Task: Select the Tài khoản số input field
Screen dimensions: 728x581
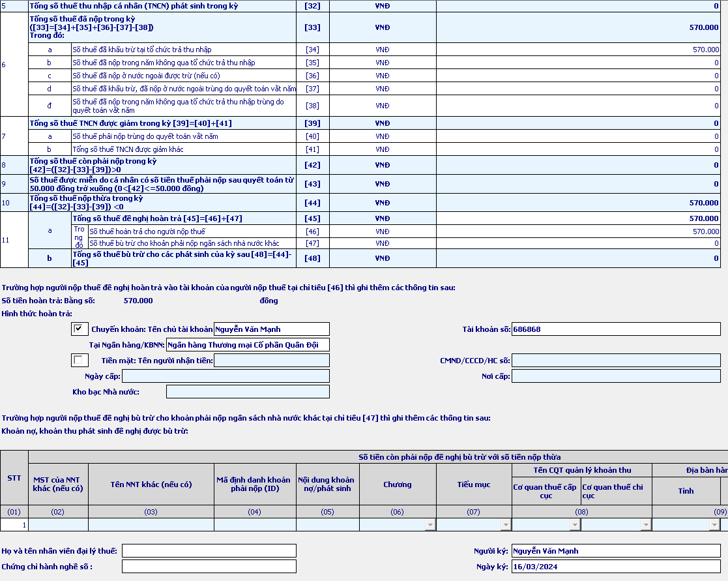Action: click(615, 329)
